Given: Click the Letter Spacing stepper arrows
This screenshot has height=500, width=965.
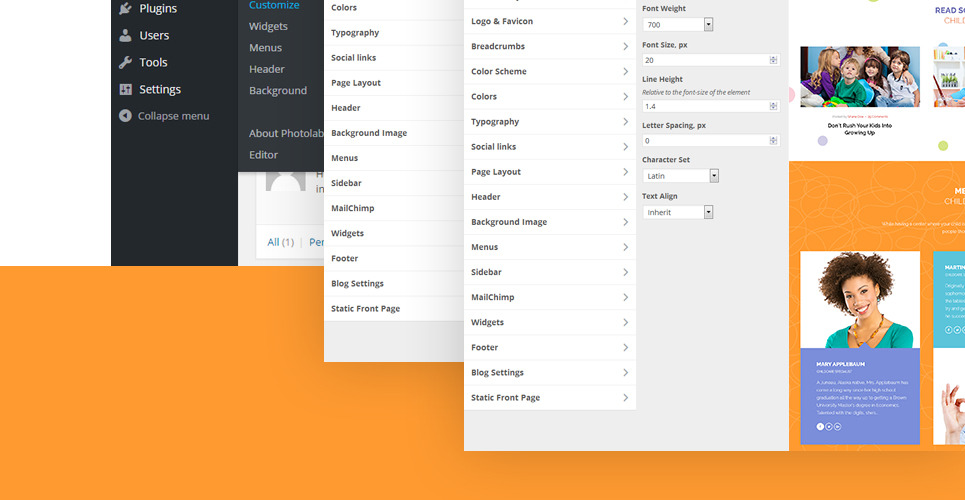Looking at the screenshot, I should tap(773, 141).
